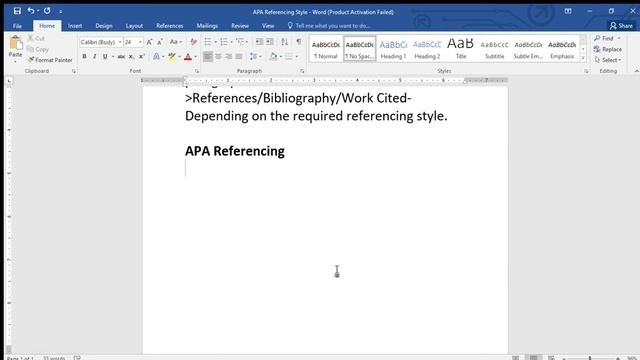Toggle subscript formatting
The image size is (640, 360).
131,57
